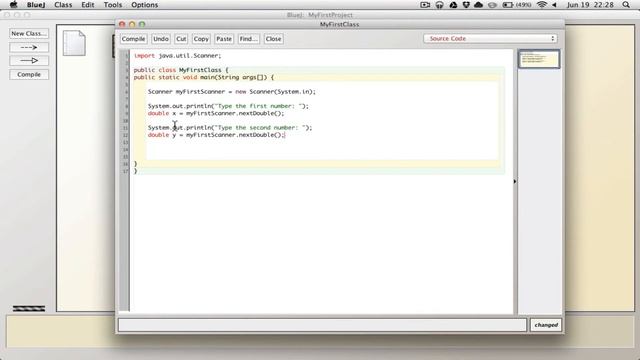Screen dimensions: 640x360
Task: Click the Dropbox menu bar icon
Action: [x=466, y=5]
